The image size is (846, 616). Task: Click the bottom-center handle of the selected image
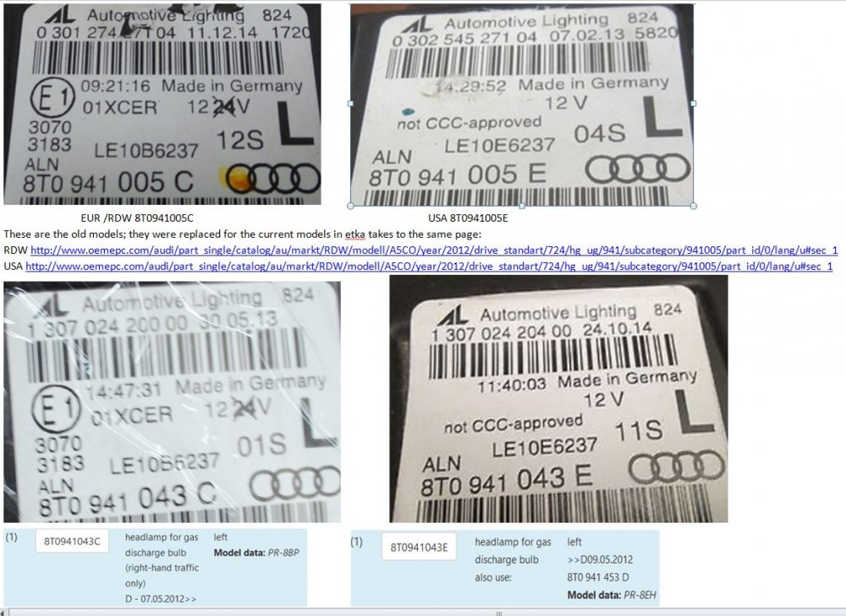coord(522,206)
